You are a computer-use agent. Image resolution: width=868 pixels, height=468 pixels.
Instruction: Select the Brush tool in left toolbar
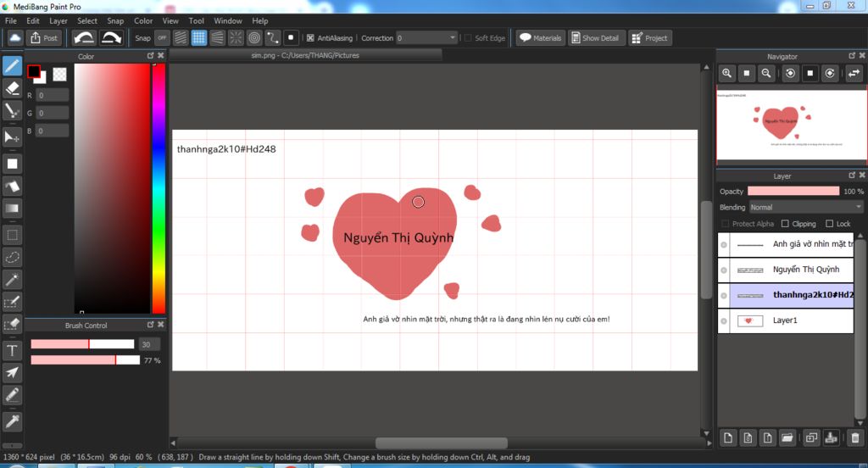click(12, 66)
